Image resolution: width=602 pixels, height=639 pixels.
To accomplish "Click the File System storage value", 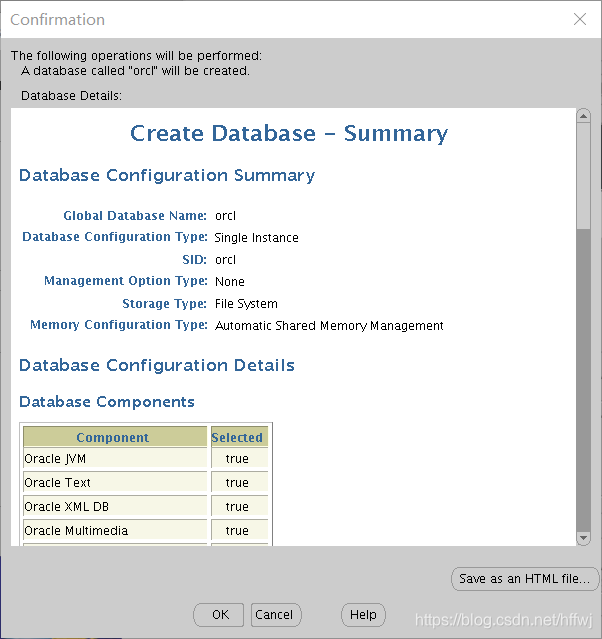I will [x=246, y=304].
